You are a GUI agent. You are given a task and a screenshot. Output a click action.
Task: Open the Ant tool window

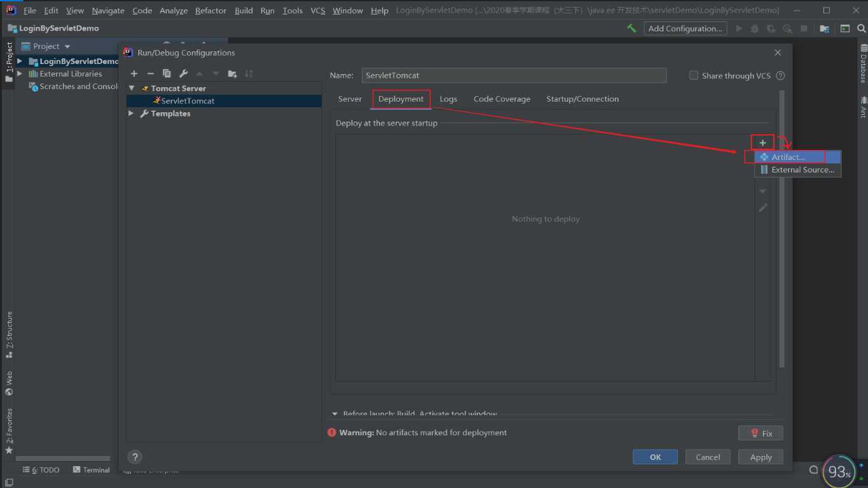click(864, 107)
